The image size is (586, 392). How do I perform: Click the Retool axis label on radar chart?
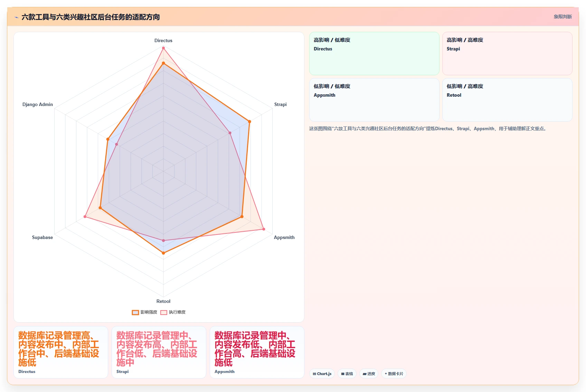pyautogui.click(x=163, y=301)
